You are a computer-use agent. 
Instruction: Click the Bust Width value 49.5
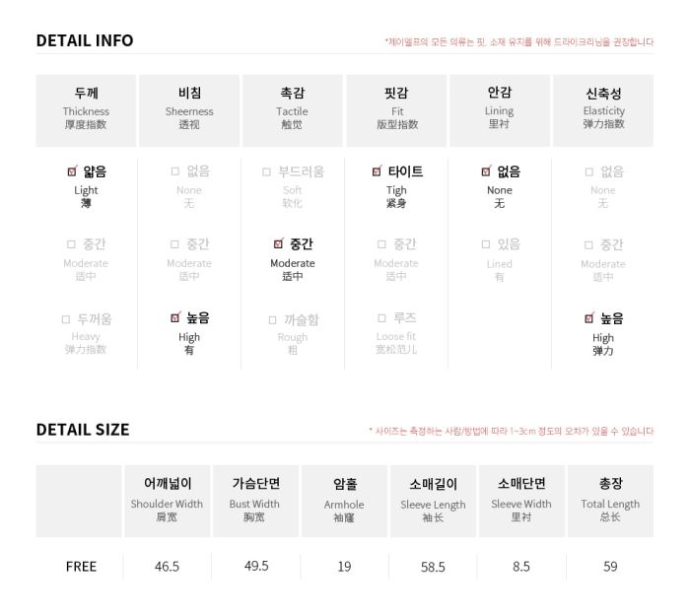point(256,566)
